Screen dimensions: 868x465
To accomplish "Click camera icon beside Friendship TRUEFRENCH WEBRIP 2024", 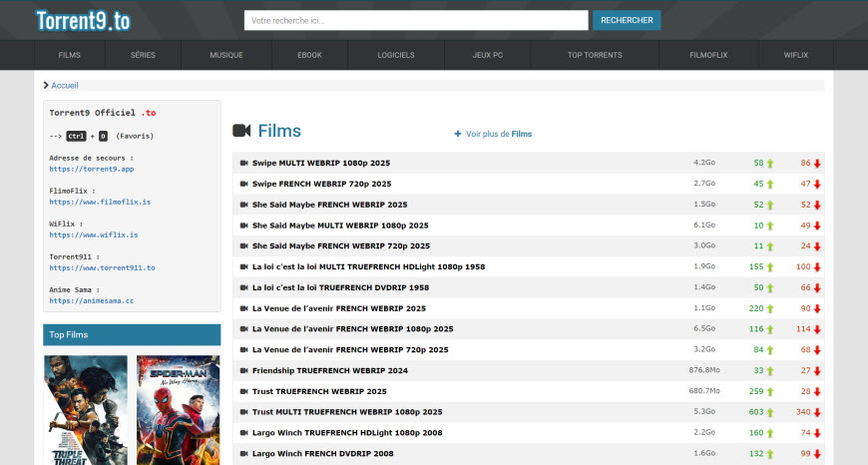I will (243, 370).
